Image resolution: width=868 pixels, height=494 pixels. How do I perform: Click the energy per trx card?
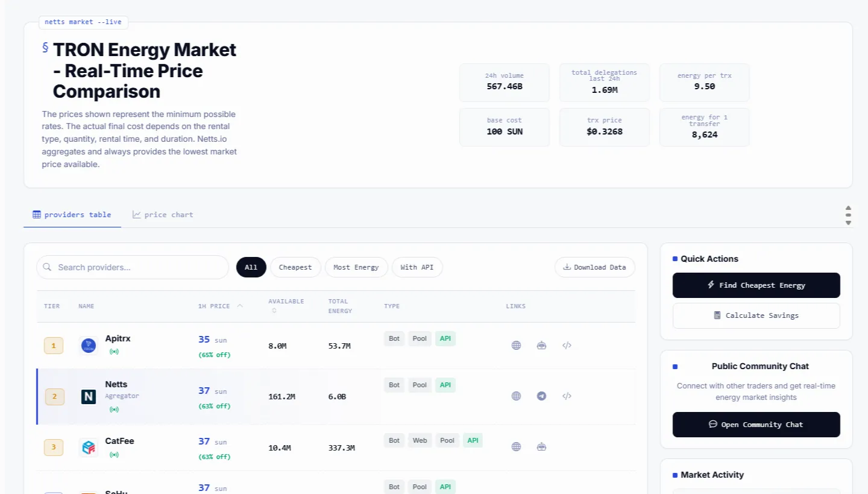(x=705, y=83)
